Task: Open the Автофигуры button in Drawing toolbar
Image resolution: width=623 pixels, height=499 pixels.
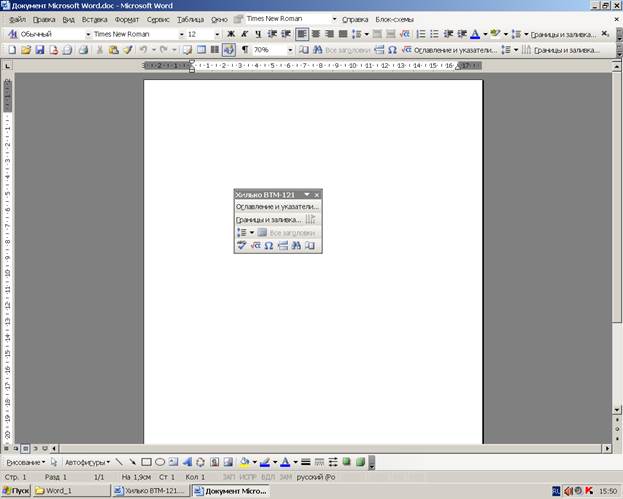Action: click(x=87, y=463)
